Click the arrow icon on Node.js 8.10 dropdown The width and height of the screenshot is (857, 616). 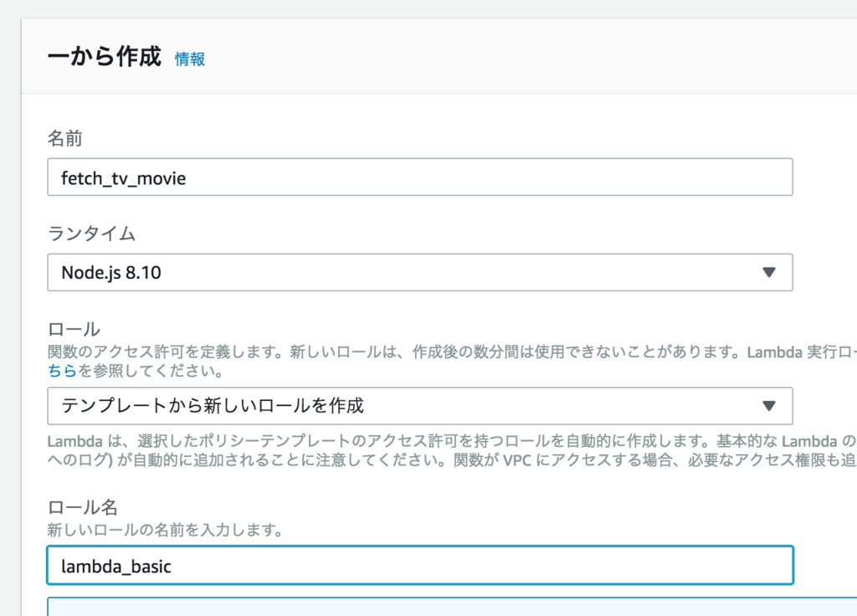(x=770, y=272)
